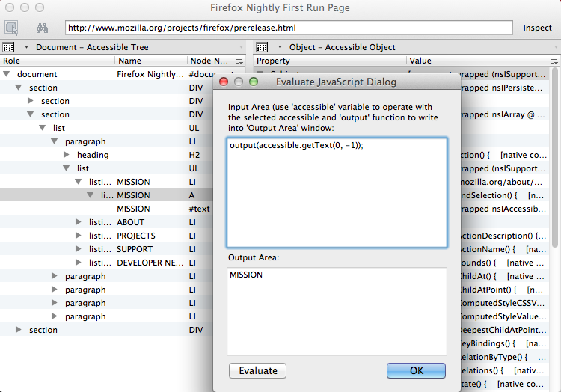Screen dimensions: 561x392
Task: Expand the ABOUT listitem node
Action: pos(78,222)
